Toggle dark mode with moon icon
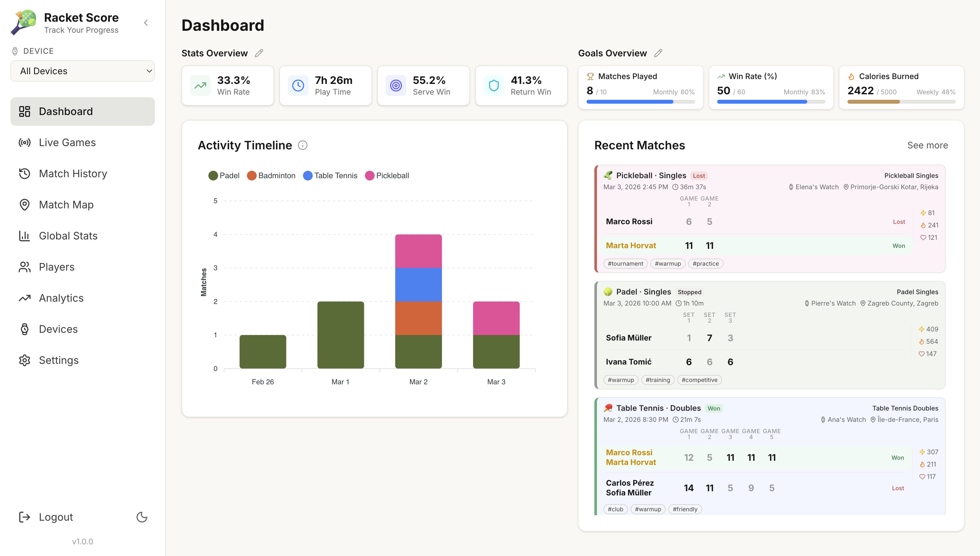This screenshot has height=556, width=980. point(142,517)
